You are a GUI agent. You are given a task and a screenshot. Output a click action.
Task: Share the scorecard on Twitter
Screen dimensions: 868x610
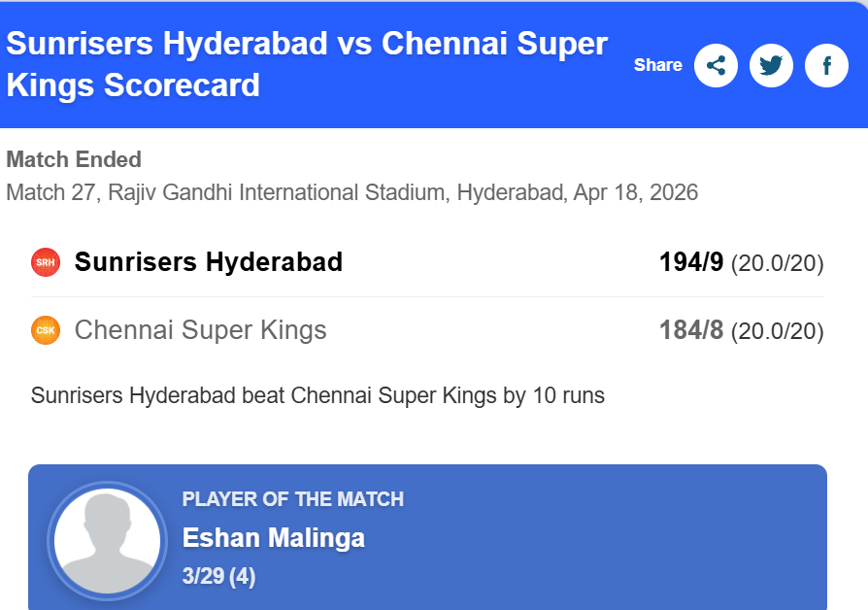click(x=771, y=66)
